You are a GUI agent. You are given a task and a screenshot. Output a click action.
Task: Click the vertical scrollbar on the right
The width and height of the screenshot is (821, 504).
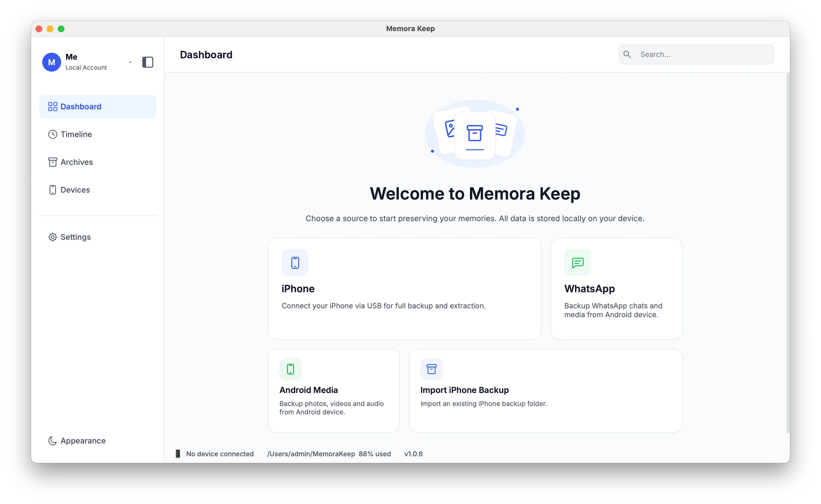point(788,253)
